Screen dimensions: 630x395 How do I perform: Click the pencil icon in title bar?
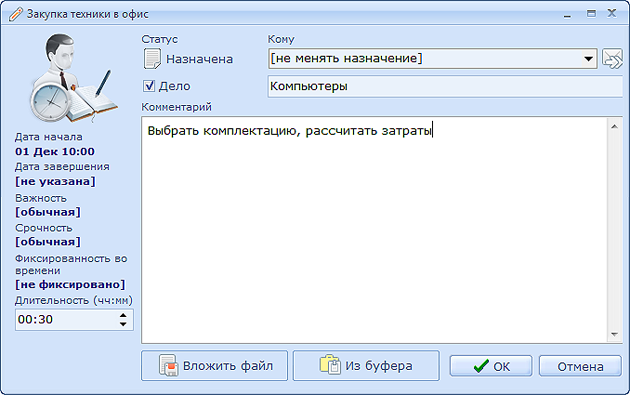[x=16, y=14]
